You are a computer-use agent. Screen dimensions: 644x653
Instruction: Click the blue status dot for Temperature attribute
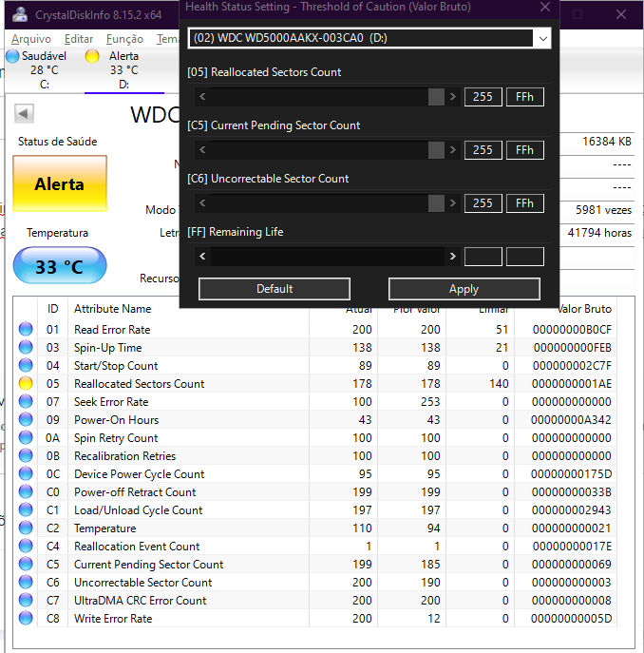click(26, 528)
